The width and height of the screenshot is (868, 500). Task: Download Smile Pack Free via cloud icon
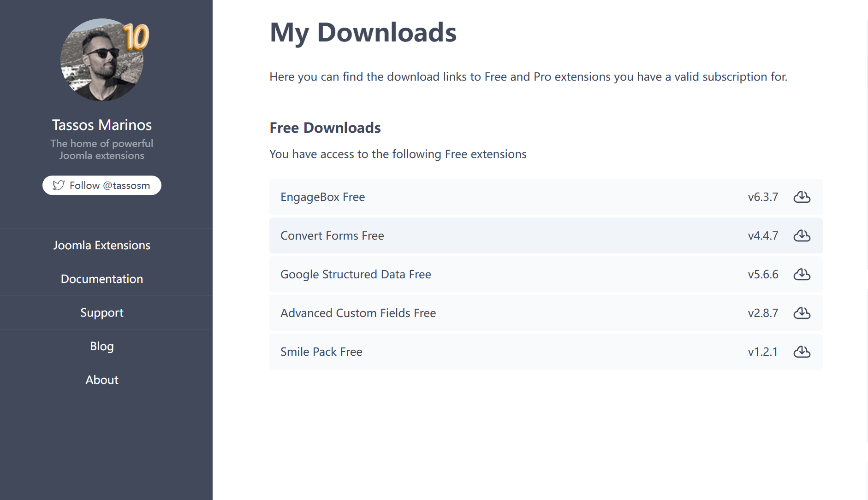click(x=802, y=352)
